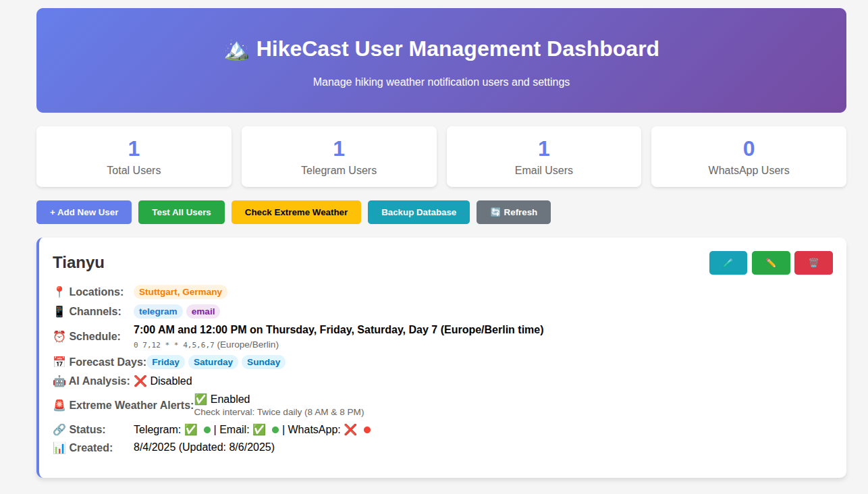Click the Saturday forecast day tag
This screenshot has height=494, width=868.
213,362
